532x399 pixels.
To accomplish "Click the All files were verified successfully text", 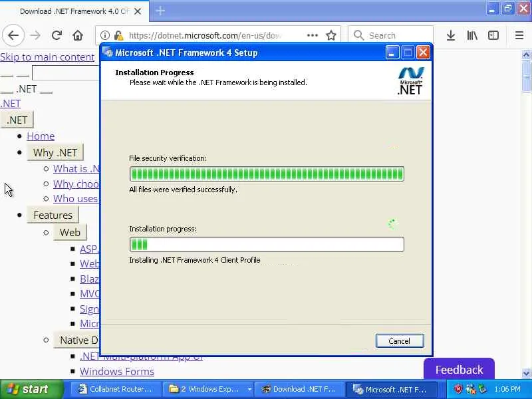I will coord(184,190).
